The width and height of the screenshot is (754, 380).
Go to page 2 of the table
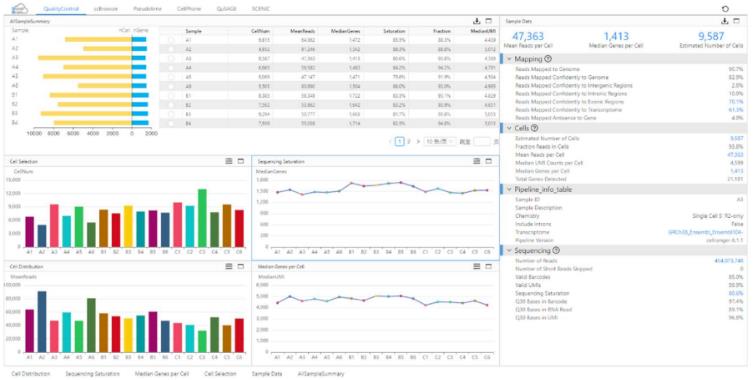[x=409, y=141]
